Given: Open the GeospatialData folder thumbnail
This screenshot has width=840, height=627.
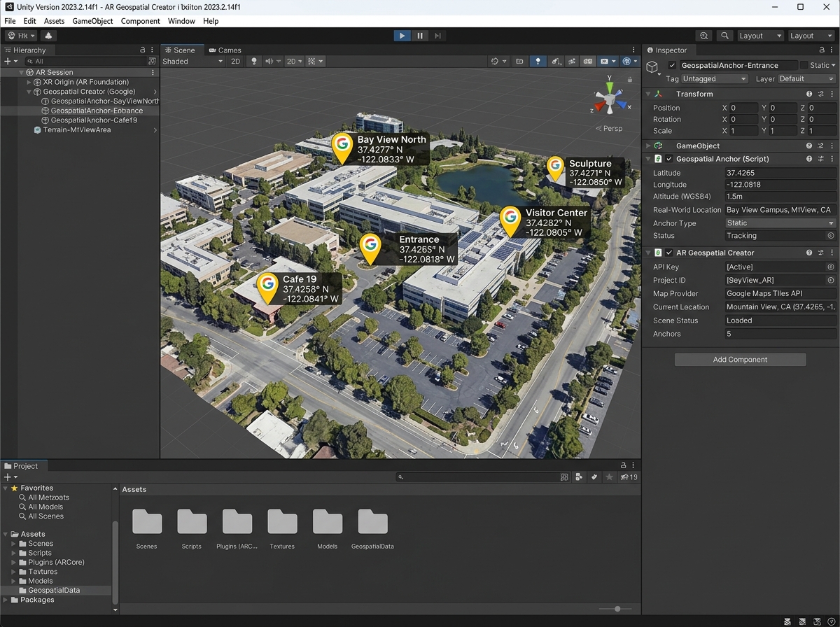Looking at the screenshot, I should click(372, 522).
